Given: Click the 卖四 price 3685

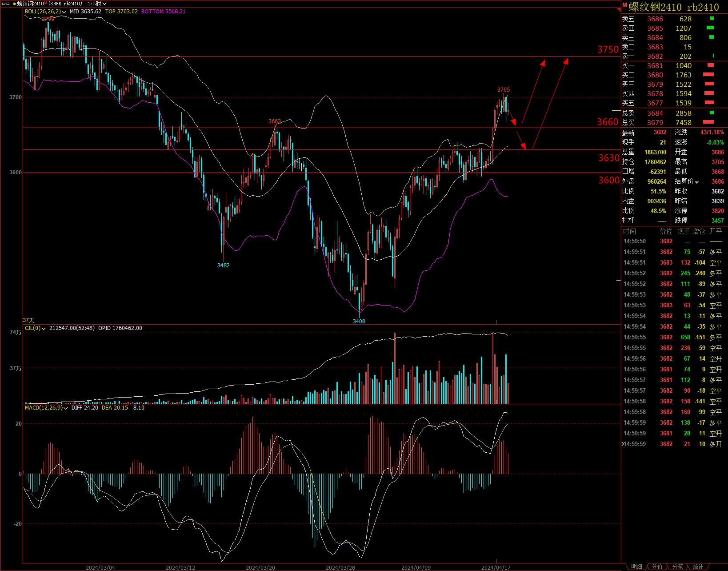Looking at the screenshot, I should pyautogui.click(x=655, y=28).
